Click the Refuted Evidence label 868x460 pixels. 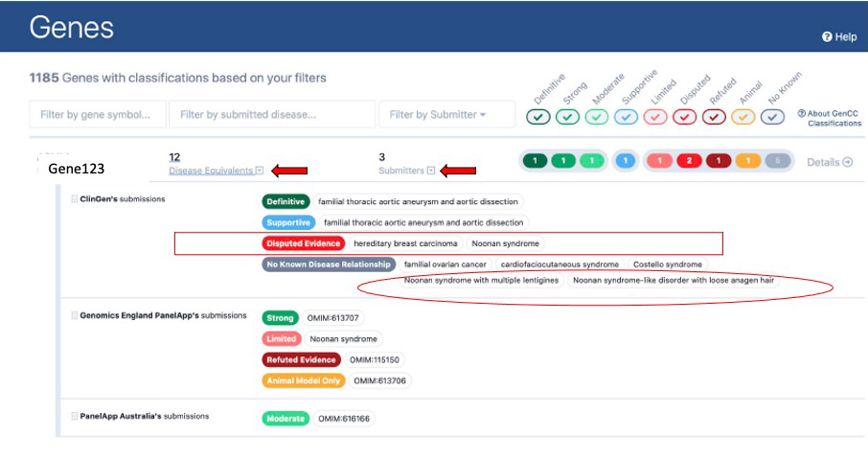click(x=301, y=359)
